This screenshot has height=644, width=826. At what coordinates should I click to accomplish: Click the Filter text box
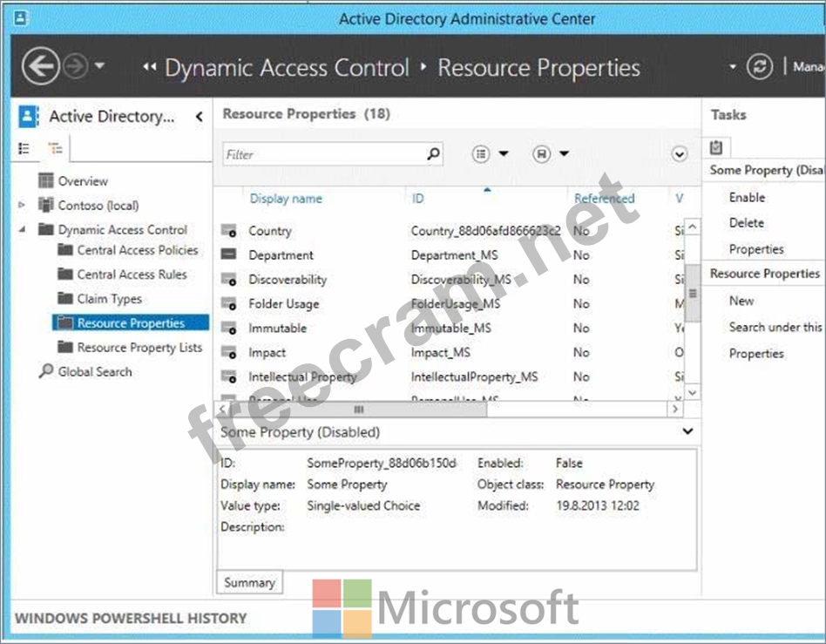coord(332,154)
